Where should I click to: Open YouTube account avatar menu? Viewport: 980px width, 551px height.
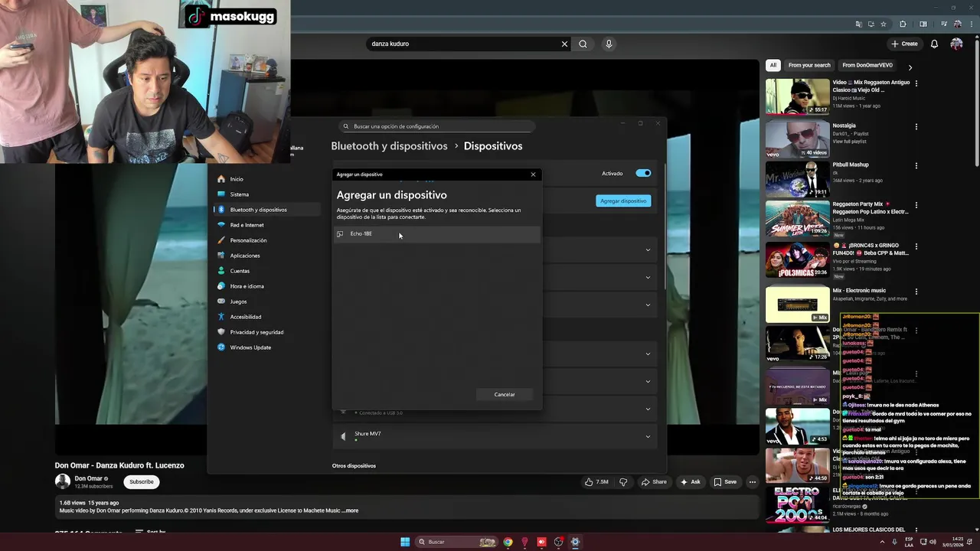point(956,44)
